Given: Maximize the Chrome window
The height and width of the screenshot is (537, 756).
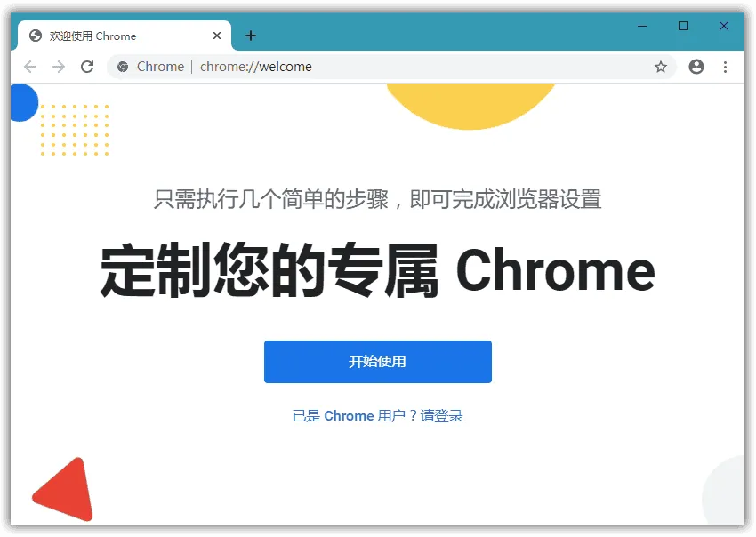Looking at the screenshot, I should pos(683,26).
